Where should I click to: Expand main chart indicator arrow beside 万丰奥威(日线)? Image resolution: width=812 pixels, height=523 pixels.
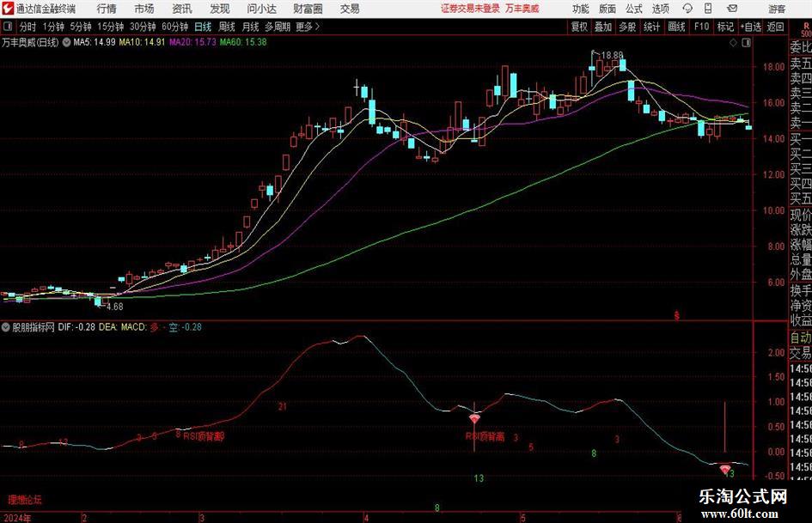click(67, 42)
